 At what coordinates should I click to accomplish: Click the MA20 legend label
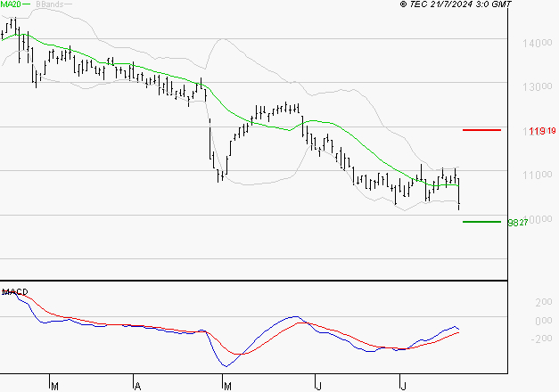(11, 4)
